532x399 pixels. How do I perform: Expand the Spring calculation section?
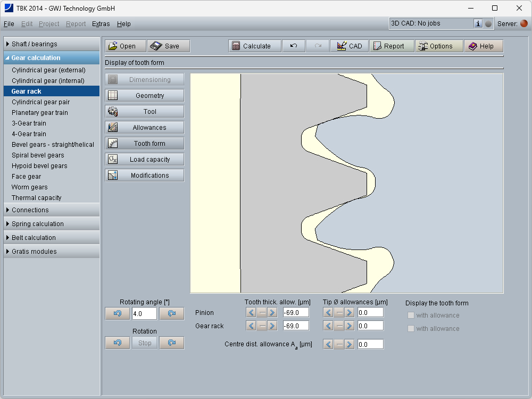coord(52,224)
